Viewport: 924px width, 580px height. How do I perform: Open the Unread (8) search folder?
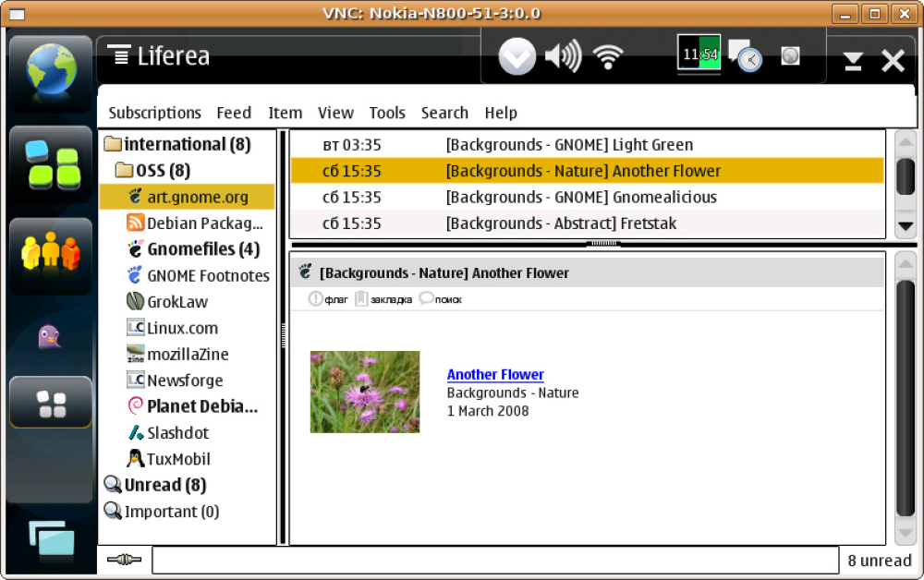point(188,485)
